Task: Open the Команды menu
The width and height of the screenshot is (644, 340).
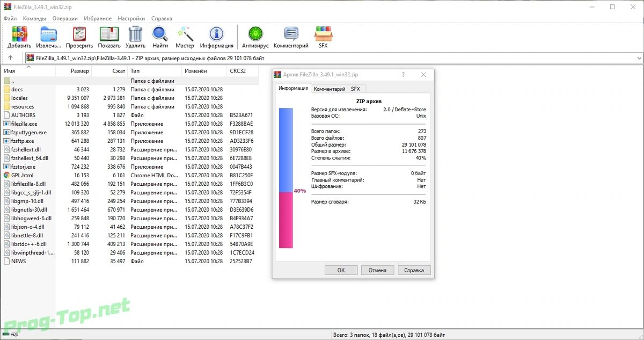Action: (x=35, y=18)
